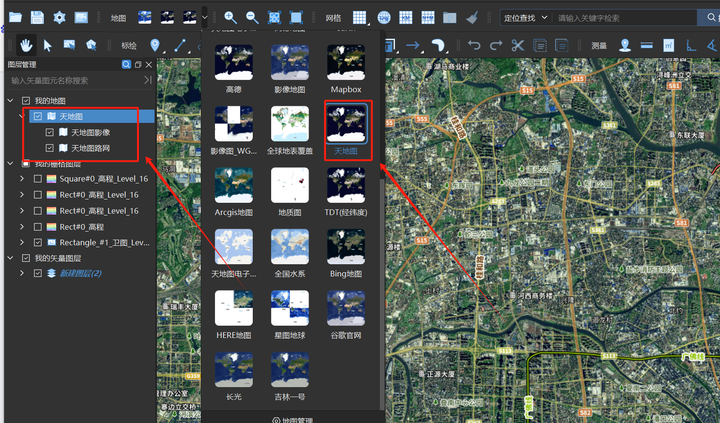Enable the Square#0_高程_Level_16 checkbox

(x=38, y=179)
